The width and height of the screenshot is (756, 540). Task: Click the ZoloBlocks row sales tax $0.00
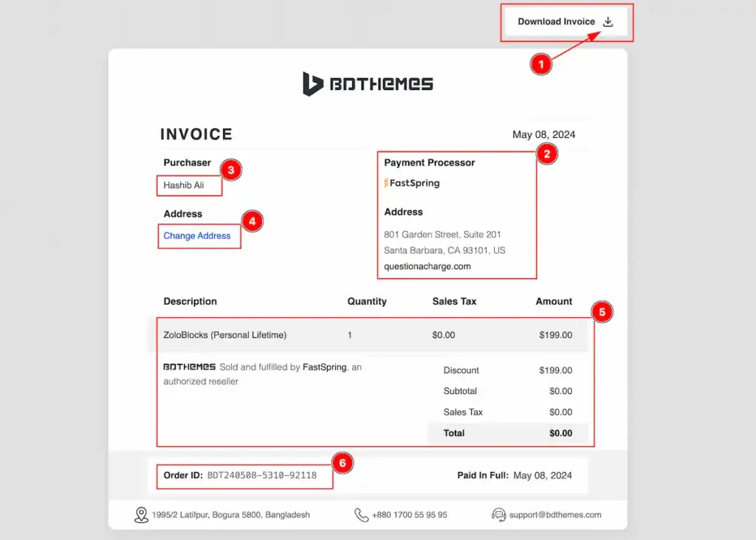point(443,335)
